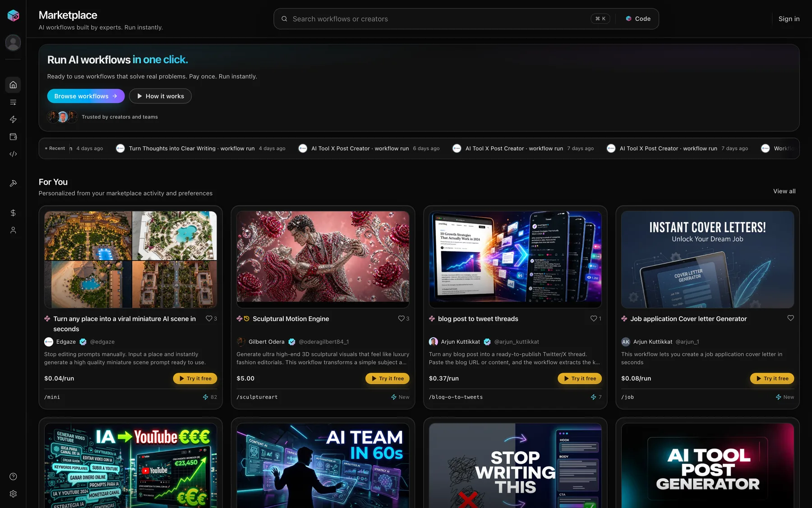Click the Marketplace page heading
Image resolution: width=812 pixels, height=508 pixels.
coord(68,15)
